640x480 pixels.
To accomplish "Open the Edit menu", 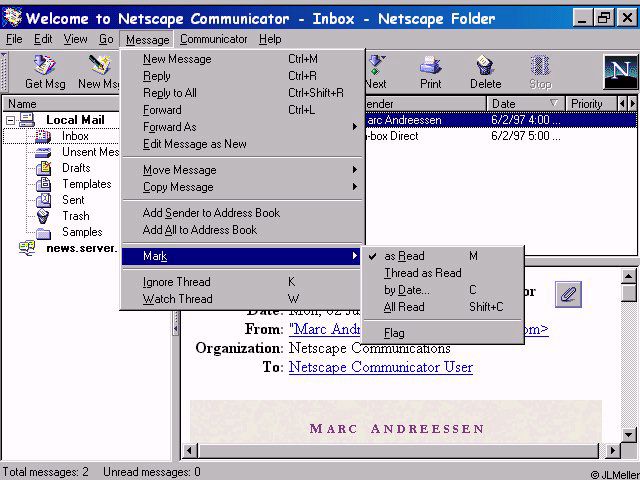I will pyautogui.click(x=43, y=39).
